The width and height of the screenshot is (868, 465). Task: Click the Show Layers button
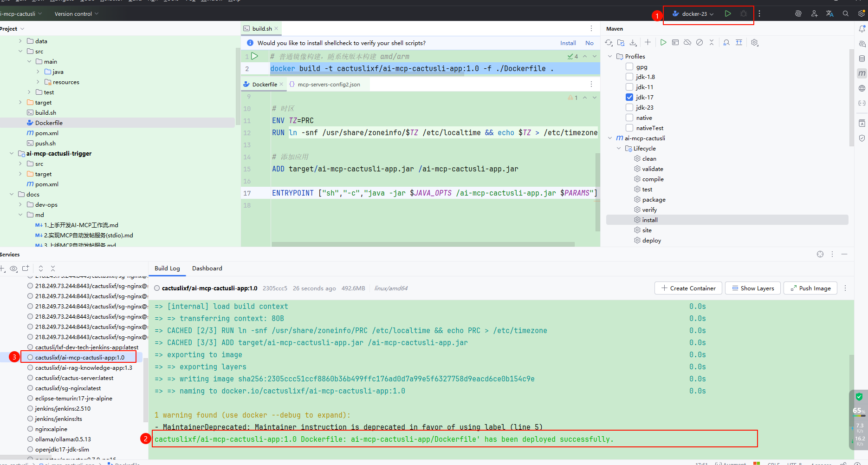coord(753,288)
